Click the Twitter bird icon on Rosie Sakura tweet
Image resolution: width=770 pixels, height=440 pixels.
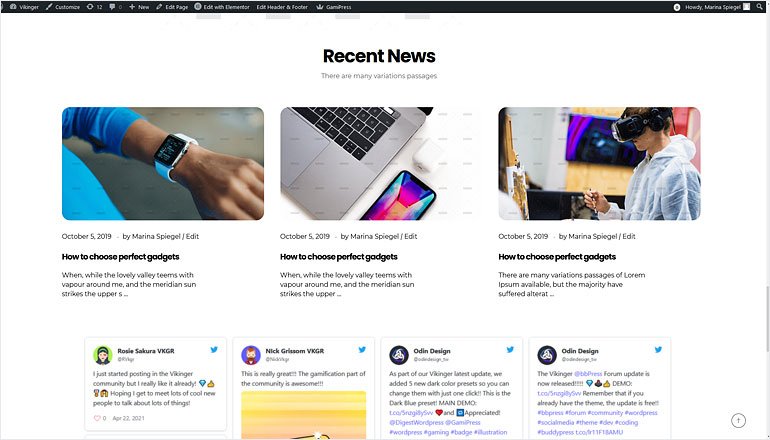pyautogui.click(x=214, y=350)
